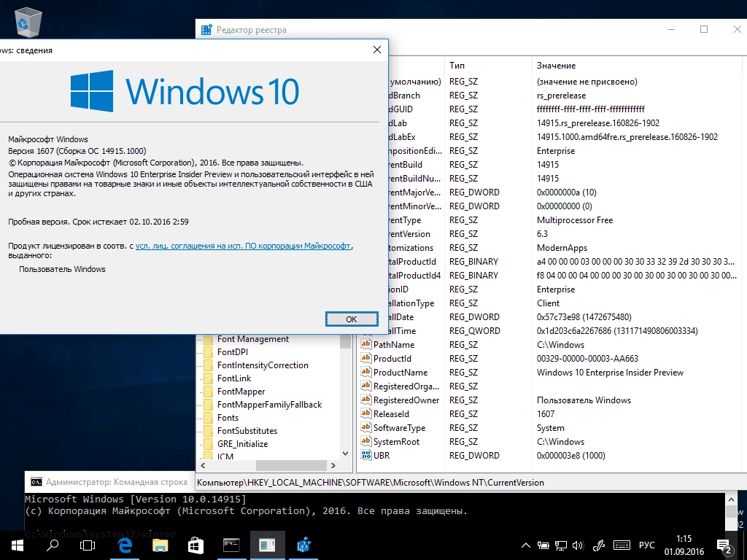Open the taskbar clock and date
The image size is (747, 560).
684,545
